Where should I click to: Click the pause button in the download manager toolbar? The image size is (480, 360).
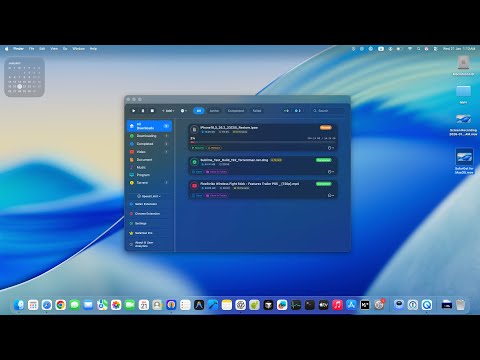(x=143, y=111)
